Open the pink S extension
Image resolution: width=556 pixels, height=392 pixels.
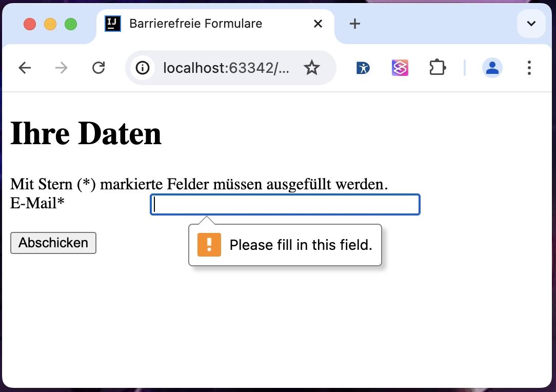point(400,68)
